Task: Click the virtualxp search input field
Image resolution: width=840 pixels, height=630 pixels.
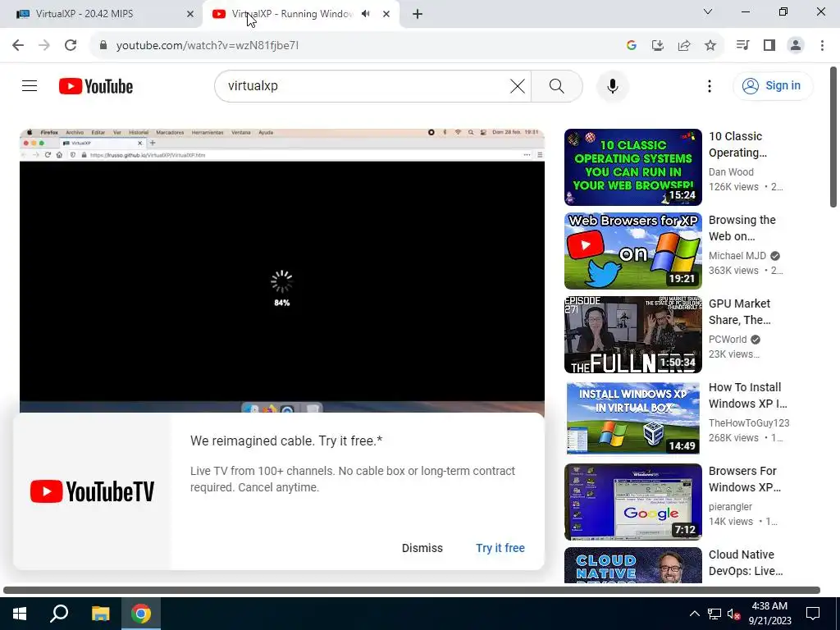Action: point(364,85)
